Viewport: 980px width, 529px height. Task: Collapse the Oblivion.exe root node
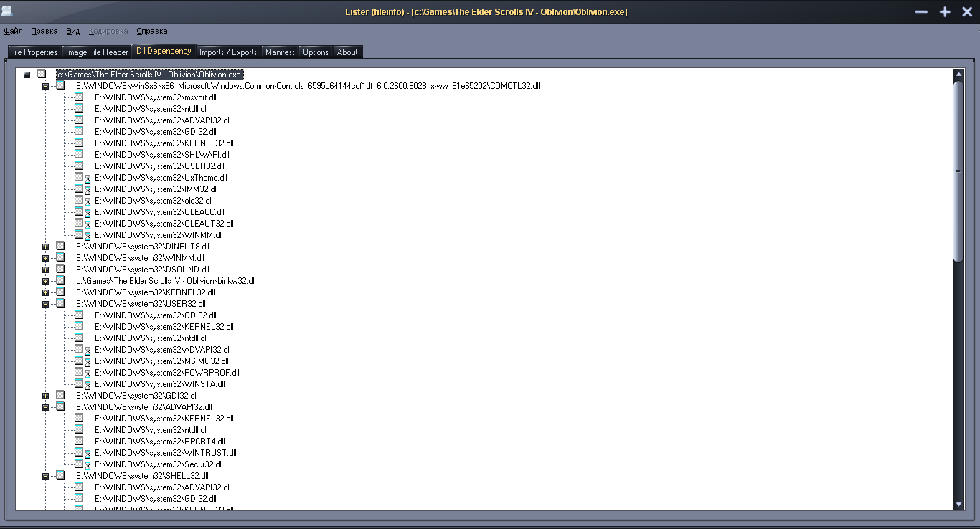27,74
